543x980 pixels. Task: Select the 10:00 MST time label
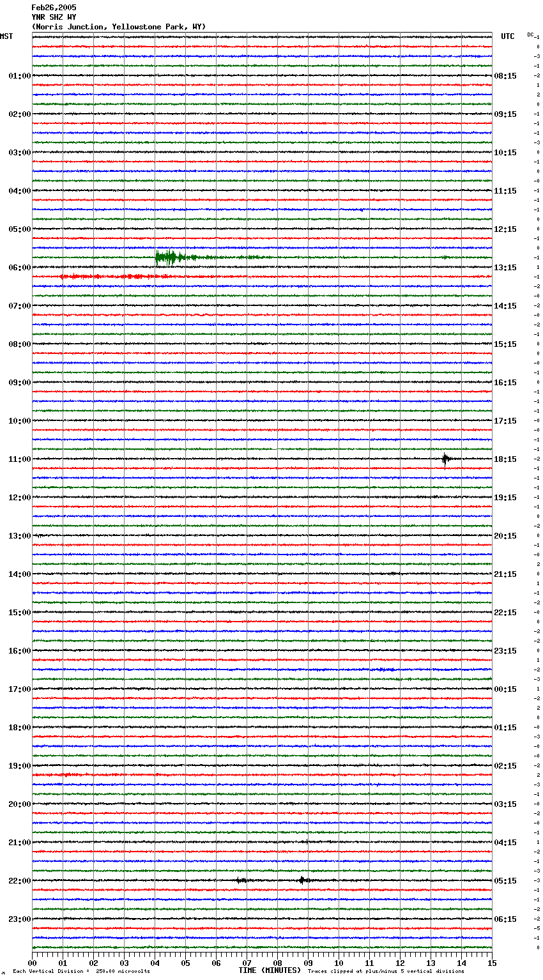tap(20, 421)
